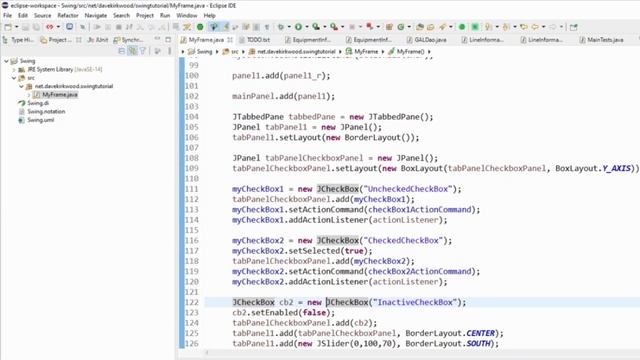Open the Navigate menu
640x360 pixels.
(x=96, y=16)
